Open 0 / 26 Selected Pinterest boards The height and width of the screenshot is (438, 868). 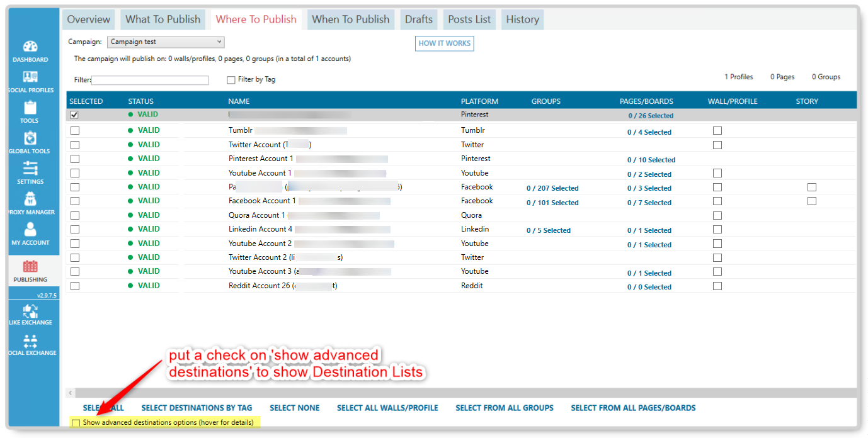650,116
